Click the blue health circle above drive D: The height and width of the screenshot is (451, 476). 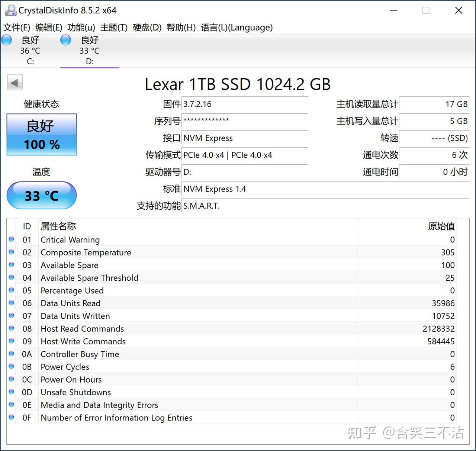click(66, 39)
